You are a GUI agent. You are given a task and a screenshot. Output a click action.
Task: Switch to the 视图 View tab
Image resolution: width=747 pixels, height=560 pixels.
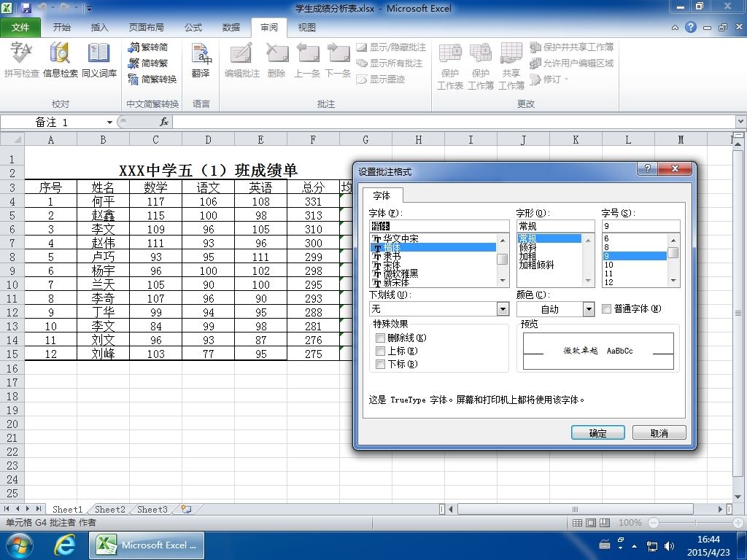[307, 28]
